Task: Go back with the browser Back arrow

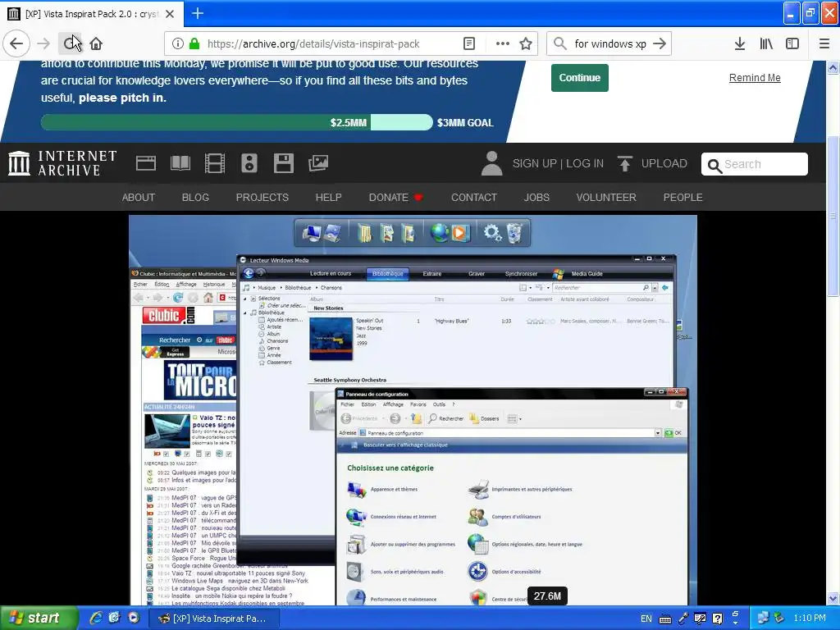Action: click(16, 43)
